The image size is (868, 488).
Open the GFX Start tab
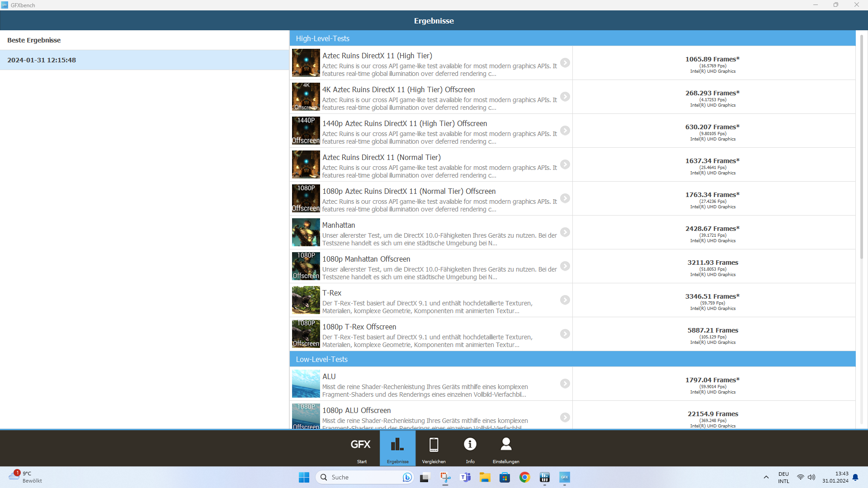(x=362, y=448)
